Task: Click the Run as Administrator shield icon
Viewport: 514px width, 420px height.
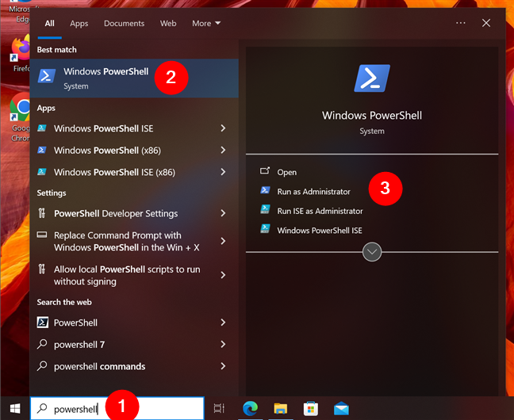Action: 265,190
